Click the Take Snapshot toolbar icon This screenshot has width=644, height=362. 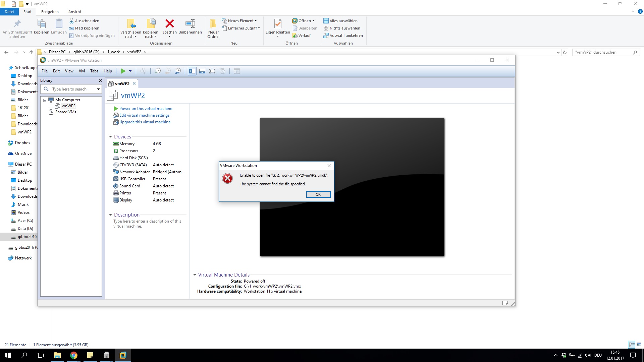(158, 71)
